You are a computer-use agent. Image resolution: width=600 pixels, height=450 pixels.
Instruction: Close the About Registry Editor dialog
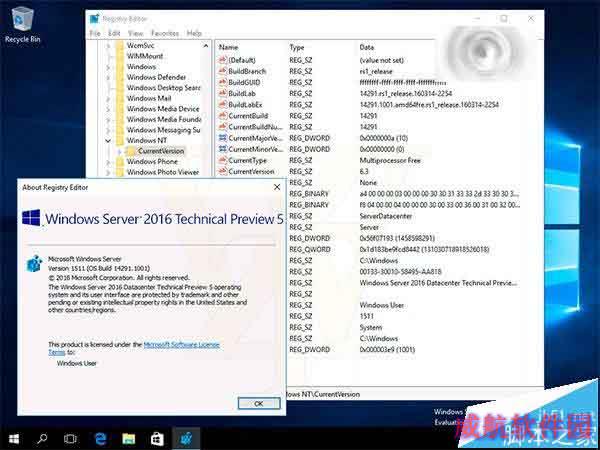pos(277,187)
